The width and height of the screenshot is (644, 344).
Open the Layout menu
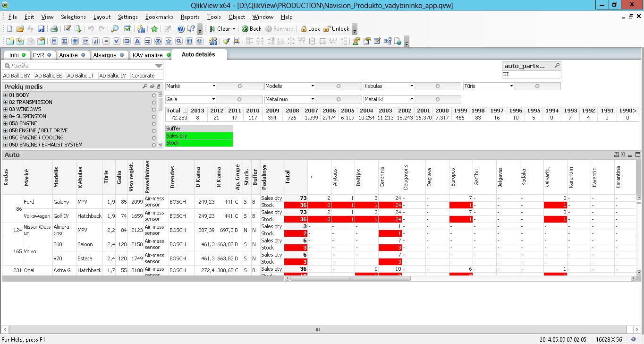102,17
